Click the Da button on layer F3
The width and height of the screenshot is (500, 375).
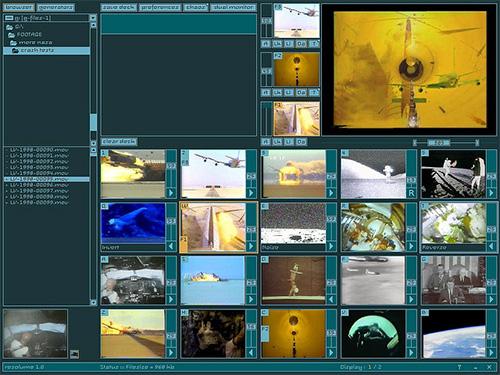[x=301, y=44]
